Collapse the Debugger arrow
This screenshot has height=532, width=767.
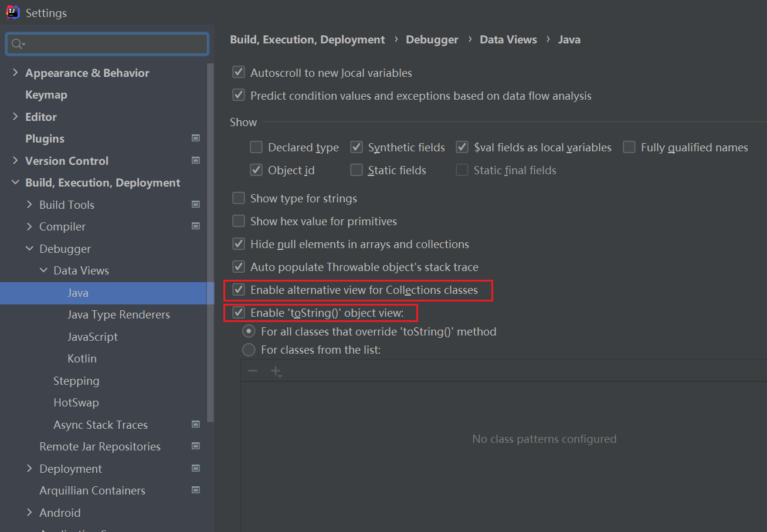click(x=29, y=249)
